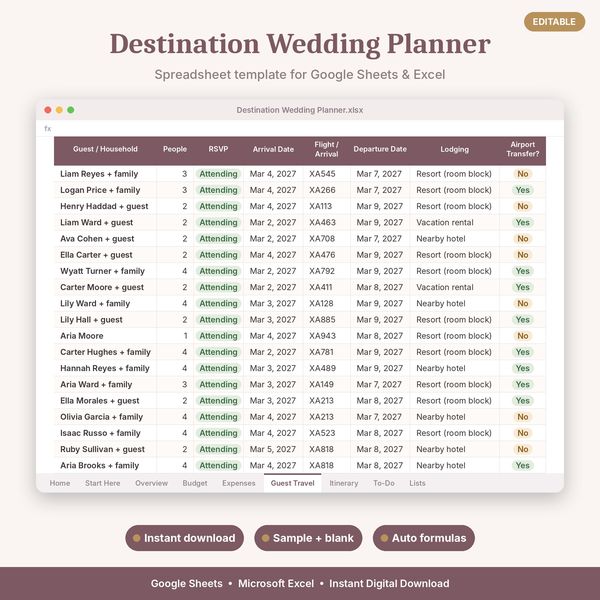The height and width of the screenshot is (600, 600).
Task: Select the Ava Cohen + guest cell
Action: click(105, 238)
